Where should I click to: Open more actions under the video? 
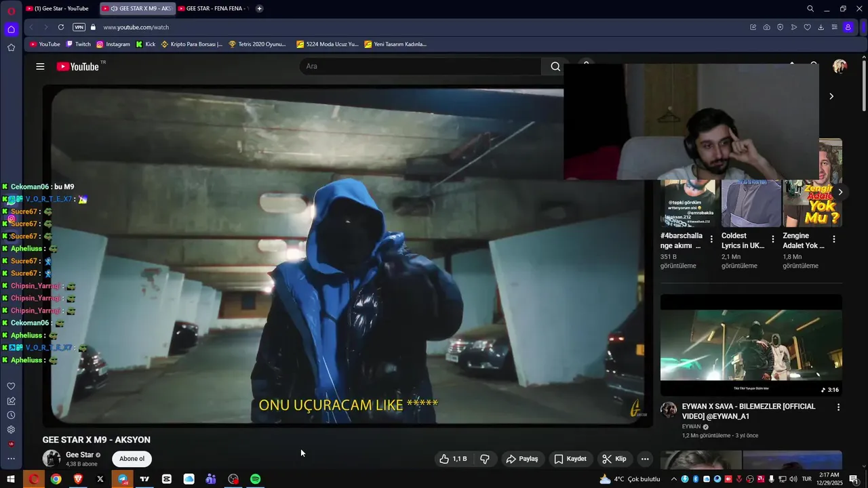pos(645,459)
